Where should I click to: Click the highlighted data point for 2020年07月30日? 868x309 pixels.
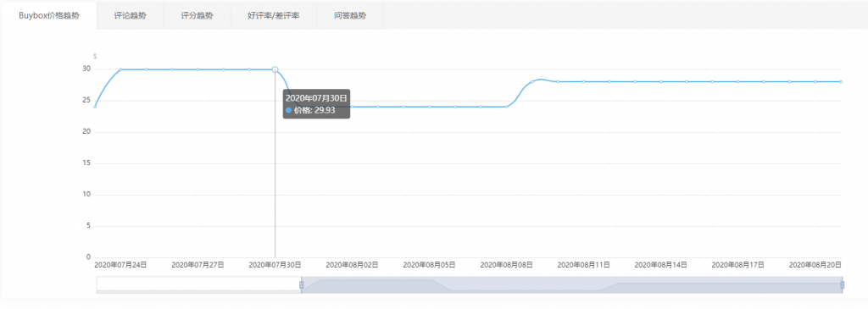[x=275, y=69]
